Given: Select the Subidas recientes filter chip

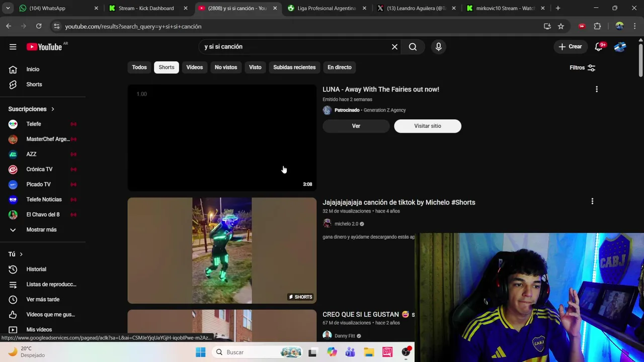Looking at the screenshot, I should click(x=294, y=67).
